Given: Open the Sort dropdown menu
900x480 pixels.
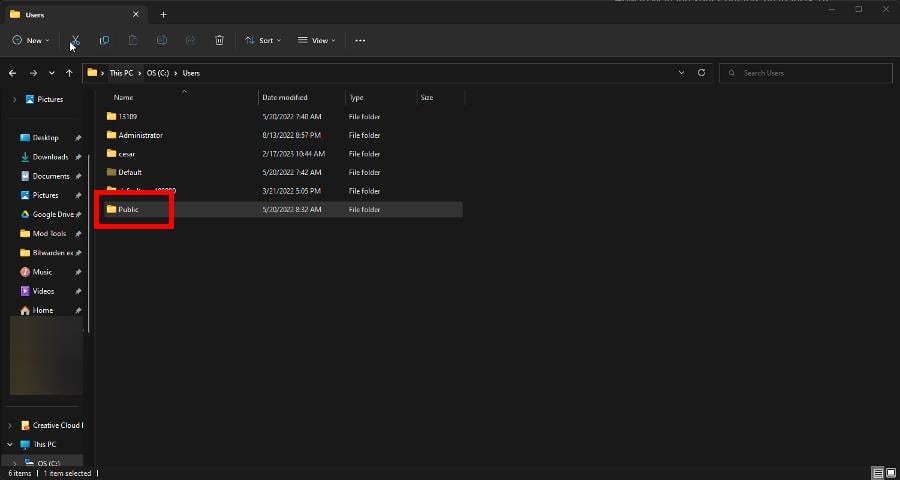Looking at the screenshot, I should [263, 40].
